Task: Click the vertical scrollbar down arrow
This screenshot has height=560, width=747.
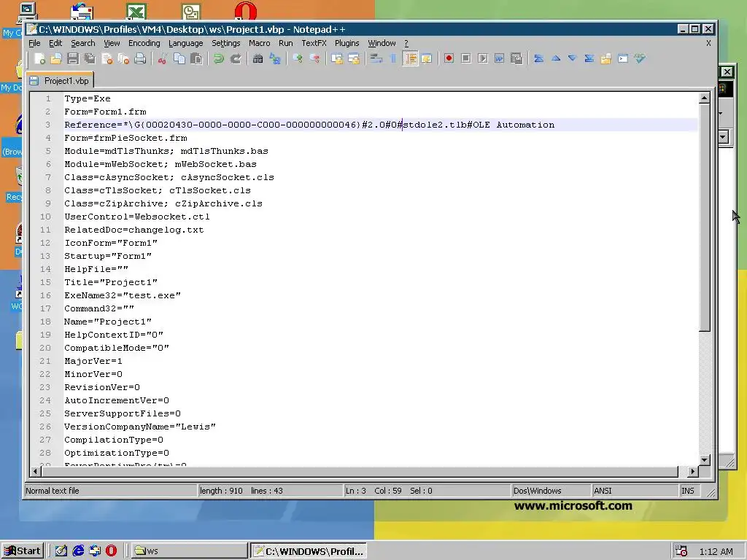Action: point(705,459)
